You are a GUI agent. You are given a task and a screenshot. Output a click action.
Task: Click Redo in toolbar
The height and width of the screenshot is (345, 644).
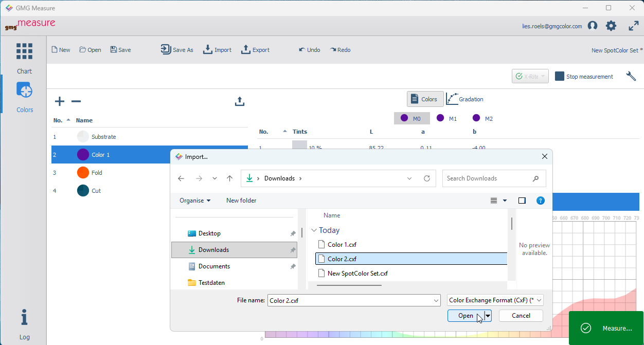[x=341, y=50]
